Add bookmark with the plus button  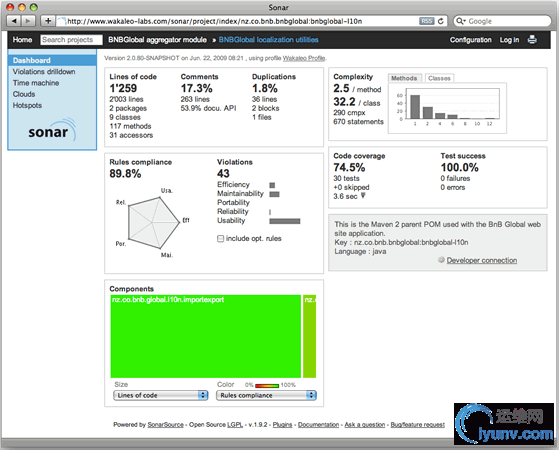pos(48,21)
